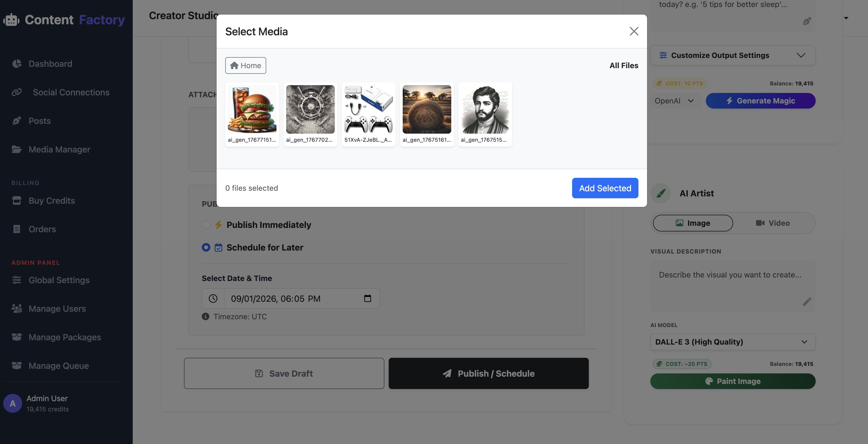The image size is (868, 444).
Task: Click the Paint Image button
Action: (733, 381)
